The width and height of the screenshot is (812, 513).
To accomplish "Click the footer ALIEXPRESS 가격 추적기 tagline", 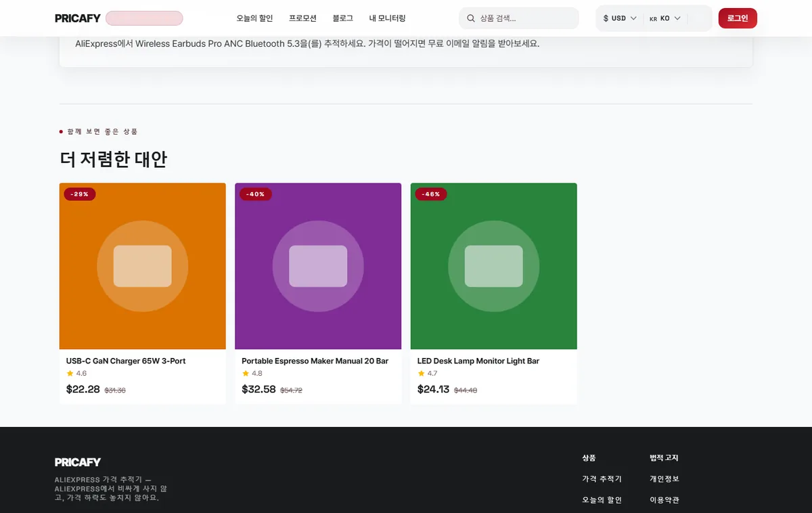I will point(111,489).
